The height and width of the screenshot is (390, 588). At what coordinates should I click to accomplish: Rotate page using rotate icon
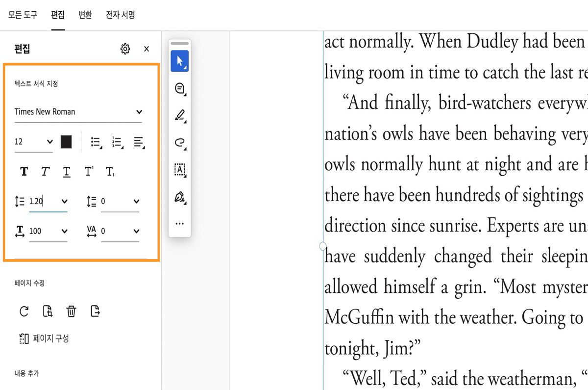24,311
